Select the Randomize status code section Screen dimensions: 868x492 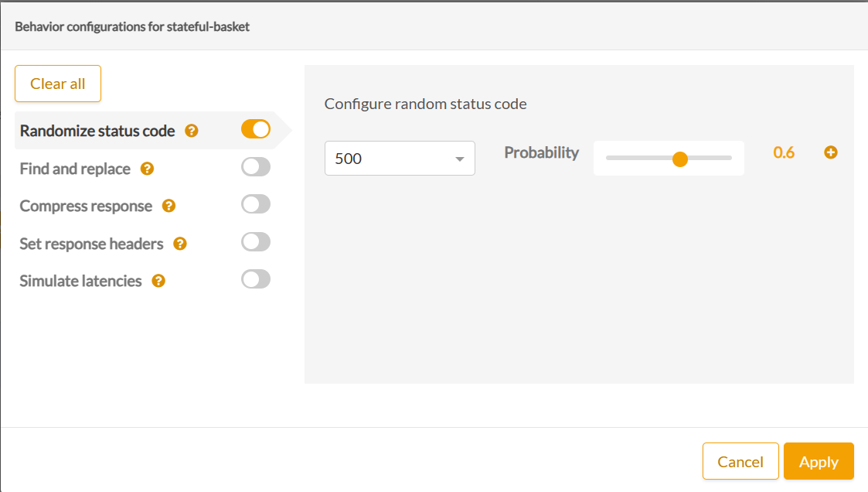pos(97,131)
